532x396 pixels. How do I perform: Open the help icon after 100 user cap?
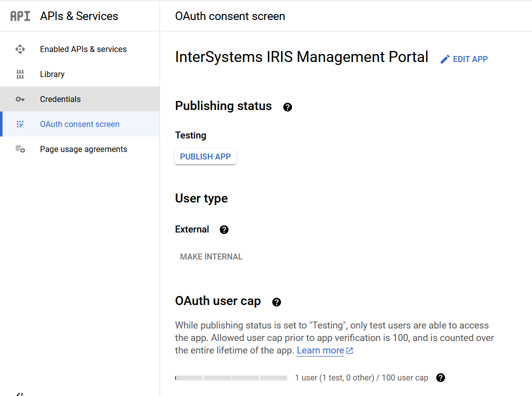(440, 377)
